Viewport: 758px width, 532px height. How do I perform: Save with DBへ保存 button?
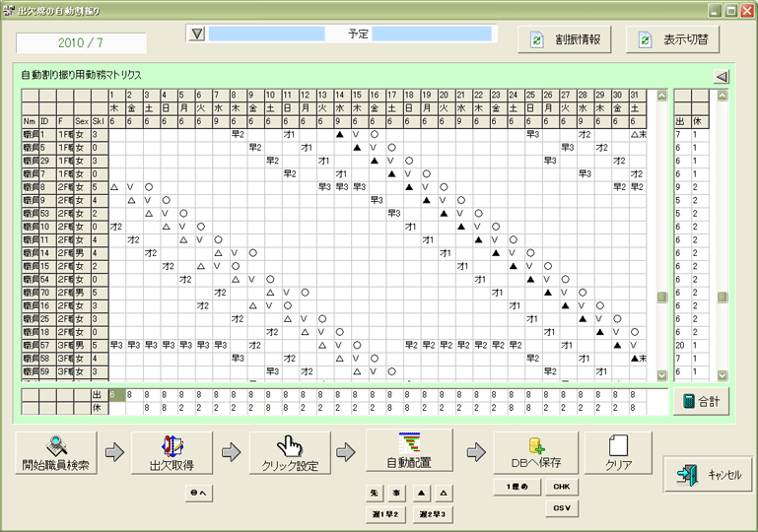coord(535,453)
